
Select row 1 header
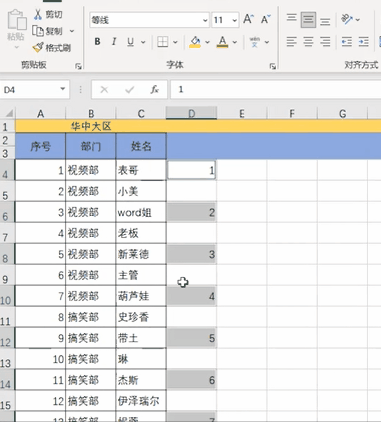coord(7,126)
